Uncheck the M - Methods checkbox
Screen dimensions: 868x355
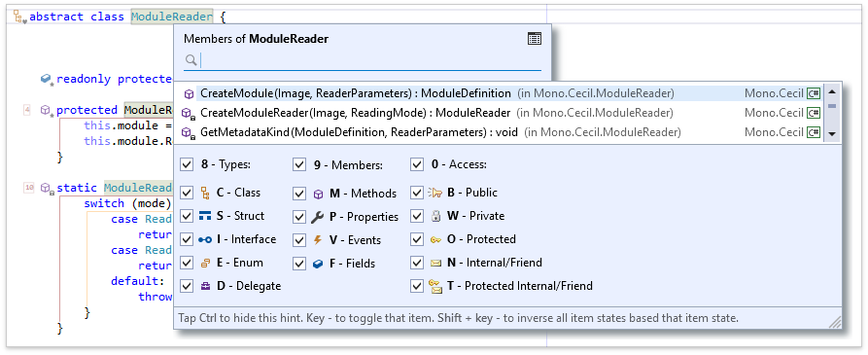tap(299, 194)
